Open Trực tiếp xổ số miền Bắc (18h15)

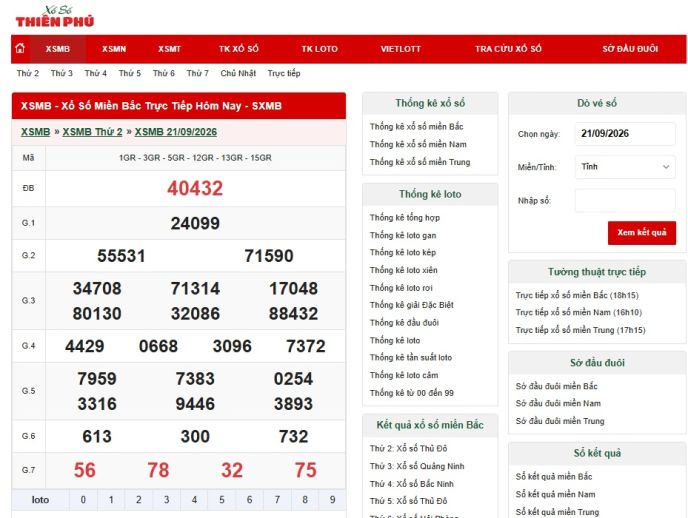pos(577,295)
